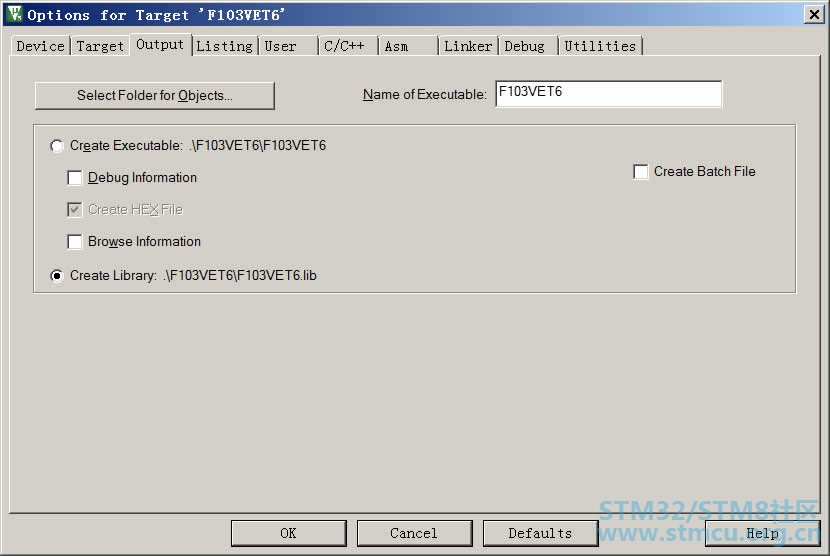Open the Utilities tab
The width and height of the screenshot is (830, 556).
(600, 46)
